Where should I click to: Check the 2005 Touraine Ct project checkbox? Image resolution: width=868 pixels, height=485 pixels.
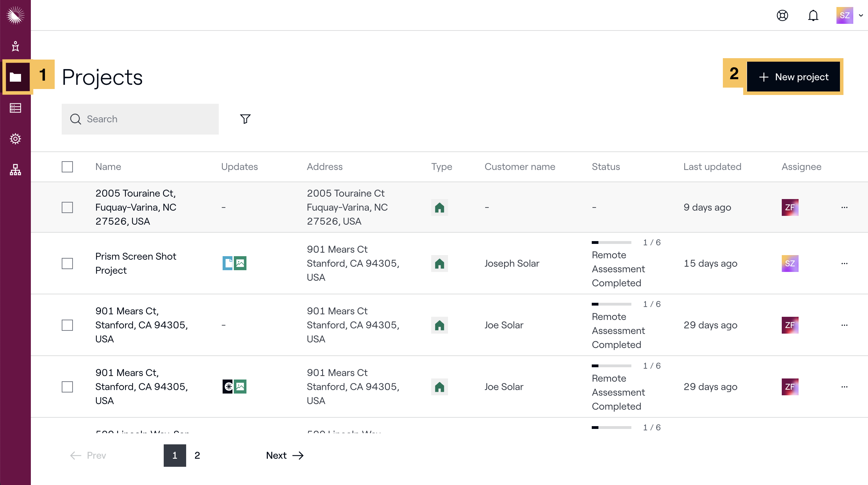(67, 207)
